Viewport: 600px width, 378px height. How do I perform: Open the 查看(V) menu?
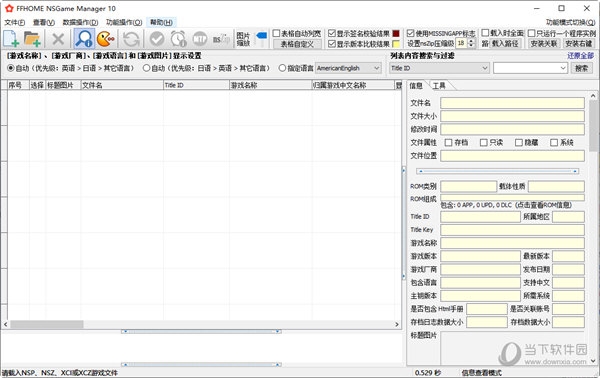44,23
